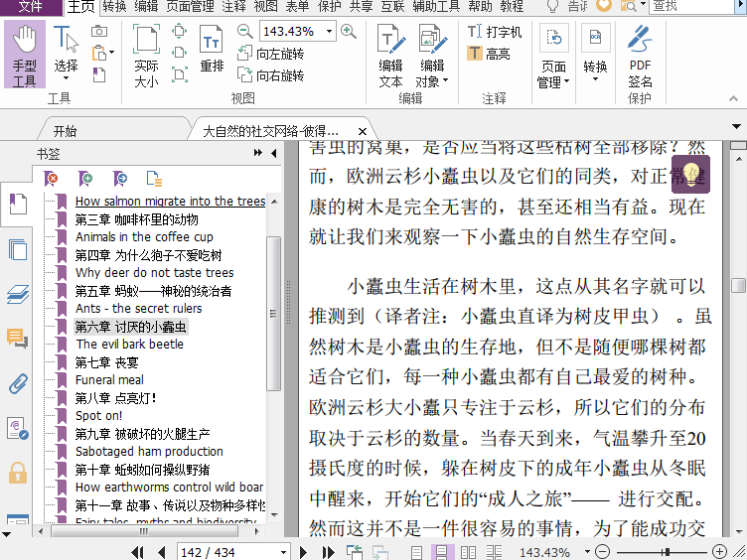Switch to single page view mode
This screenshot has height=560, width=747.
coord(417,552)
